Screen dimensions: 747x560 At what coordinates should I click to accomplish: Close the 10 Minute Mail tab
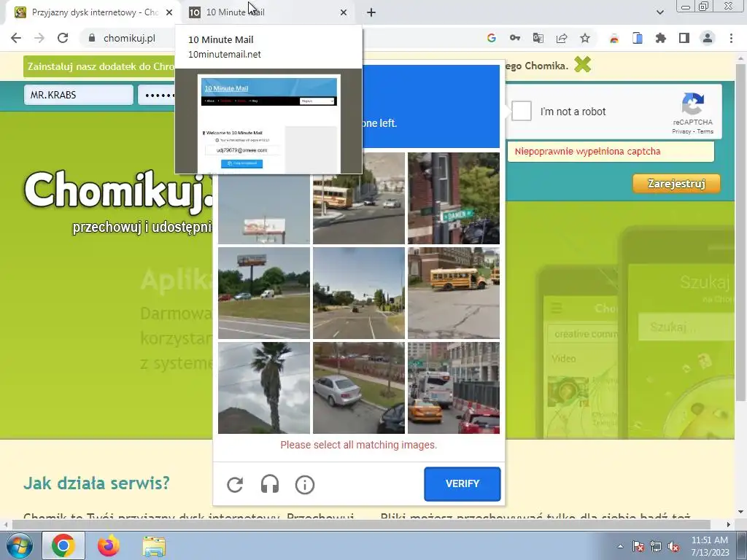(344, 12)
